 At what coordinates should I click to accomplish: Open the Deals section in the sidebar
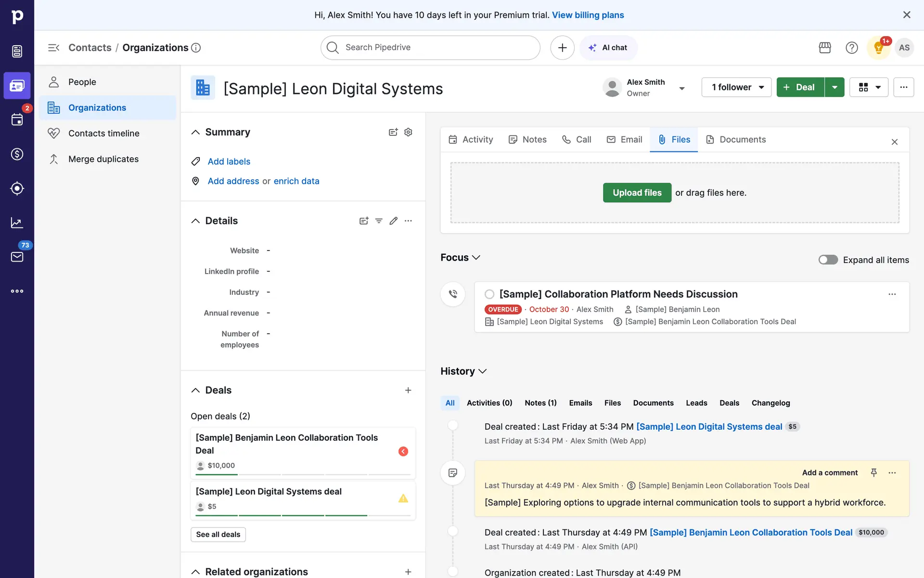(17, 154)
